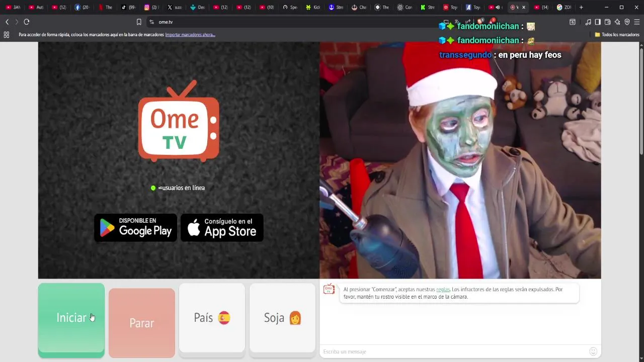Open the App Store download badge
Viewport: 644px width, 362px height.
pyautogui.click(x=222, y=228)
